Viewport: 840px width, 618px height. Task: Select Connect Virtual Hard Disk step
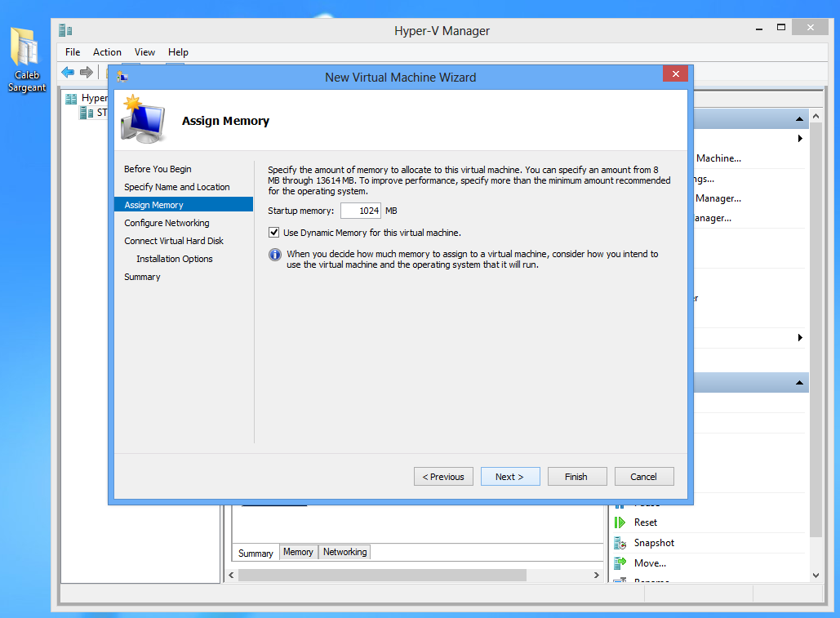174,241
